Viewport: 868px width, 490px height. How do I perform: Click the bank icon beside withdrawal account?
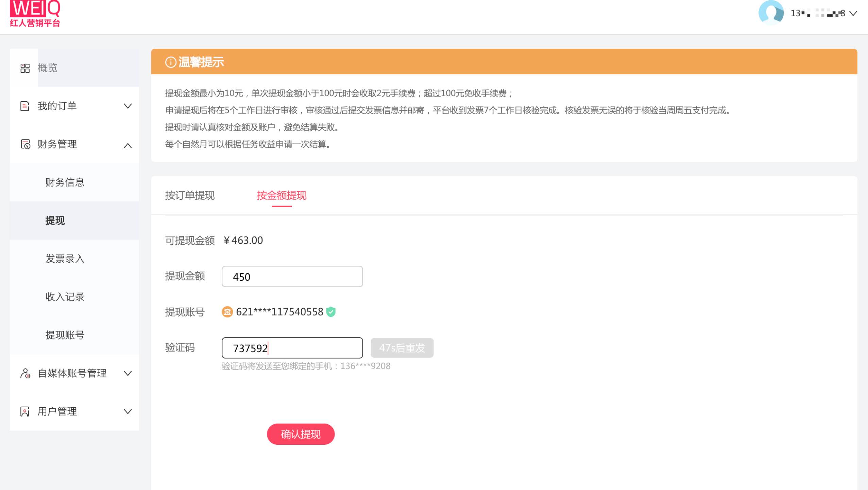227,312
